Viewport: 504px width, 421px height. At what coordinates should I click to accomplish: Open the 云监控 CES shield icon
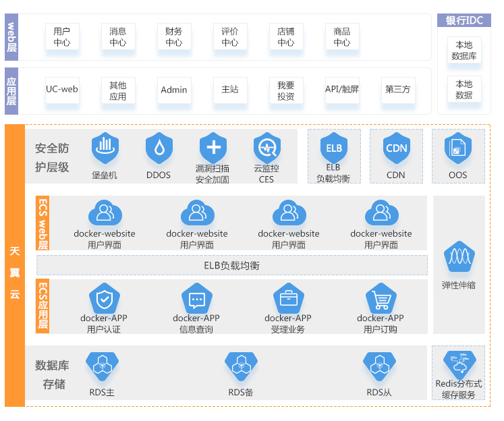(267, 148)
